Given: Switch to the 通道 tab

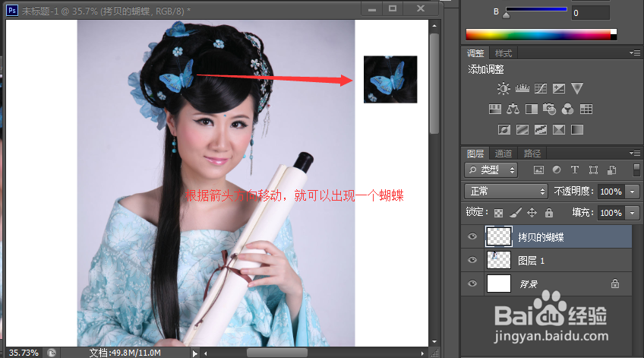Looking at the screenshot, I should (503, 154).
